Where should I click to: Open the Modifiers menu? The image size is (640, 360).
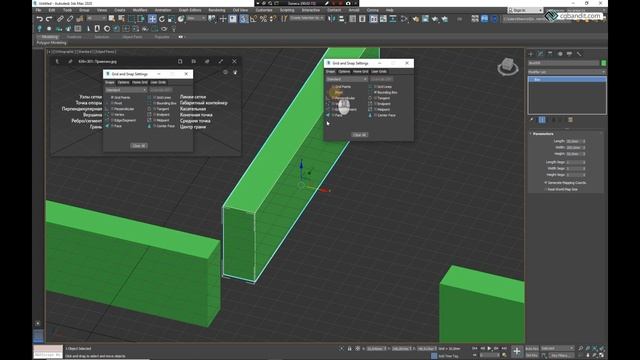[x=140, y=10]
